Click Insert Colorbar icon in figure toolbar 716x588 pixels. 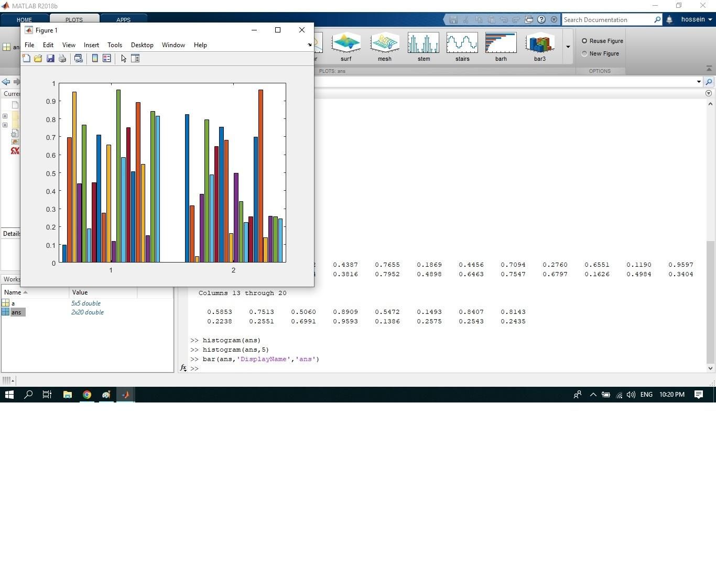[x=95, y=59]
